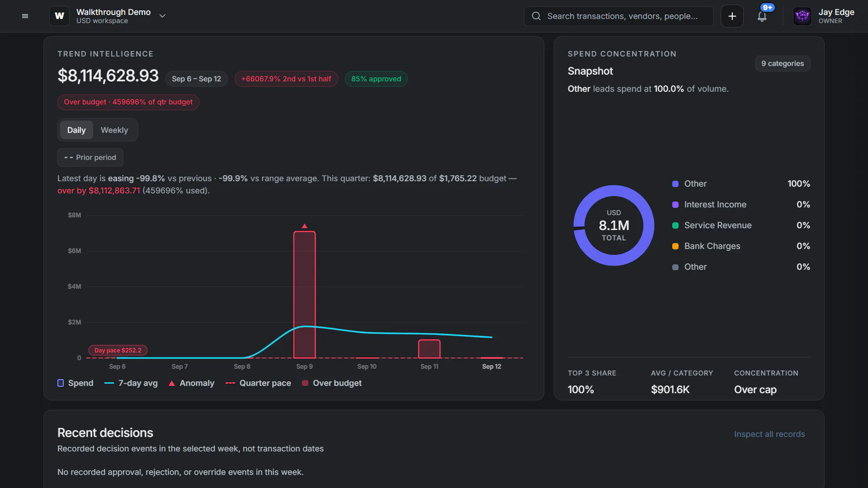Click the Sep 9 anomaly triangle marker

(x=305, y=226)
